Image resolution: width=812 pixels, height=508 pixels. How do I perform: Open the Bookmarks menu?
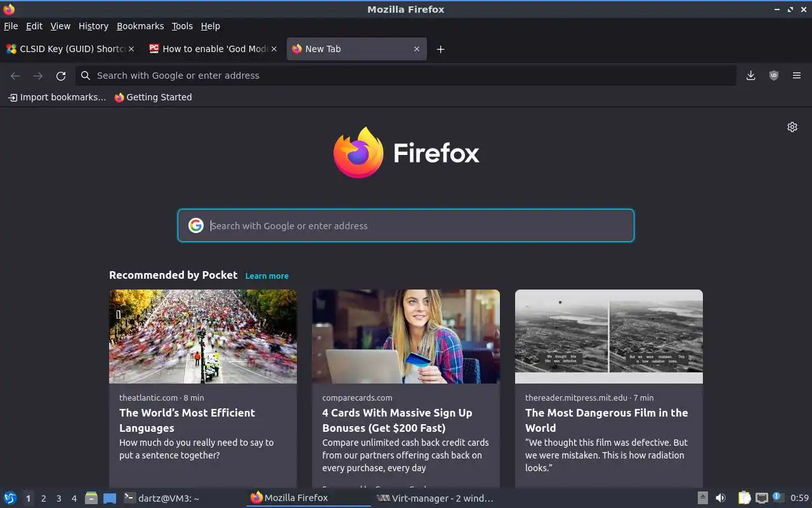tap(140, 26)
